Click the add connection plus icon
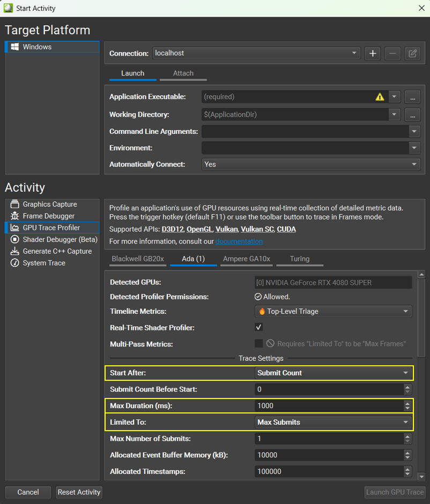 coord(373,54)
